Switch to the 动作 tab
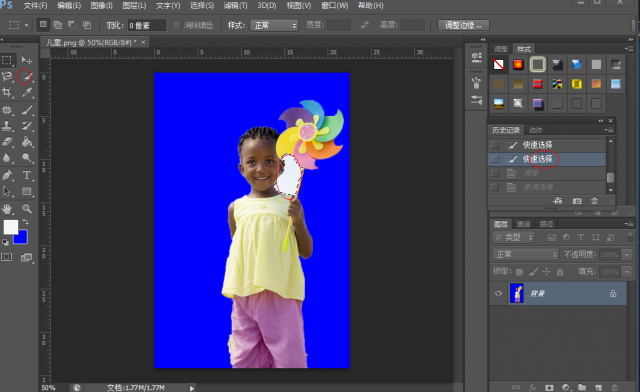This screenshot has height=392, width=640. [x=536, y=130]
